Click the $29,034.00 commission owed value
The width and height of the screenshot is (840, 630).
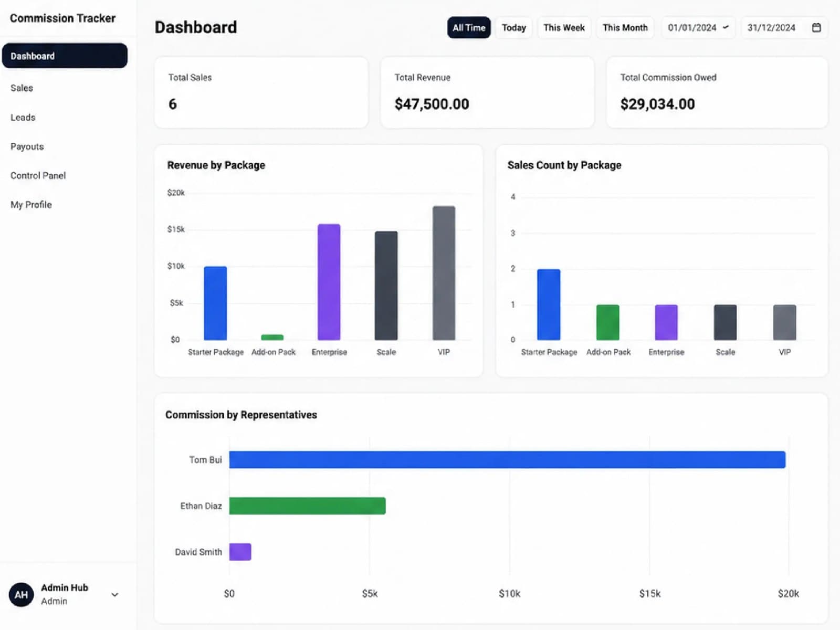click(657, 104)
